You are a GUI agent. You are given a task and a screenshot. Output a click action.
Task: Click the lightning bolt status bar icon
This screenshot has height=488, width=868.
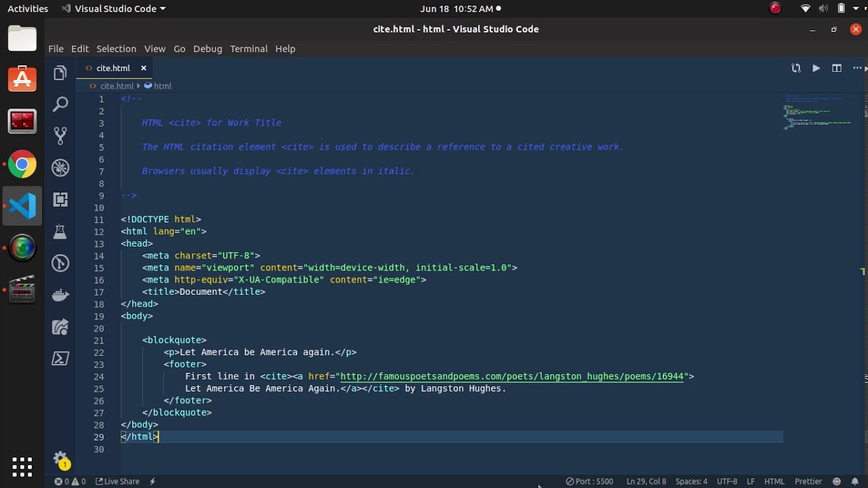153,481
